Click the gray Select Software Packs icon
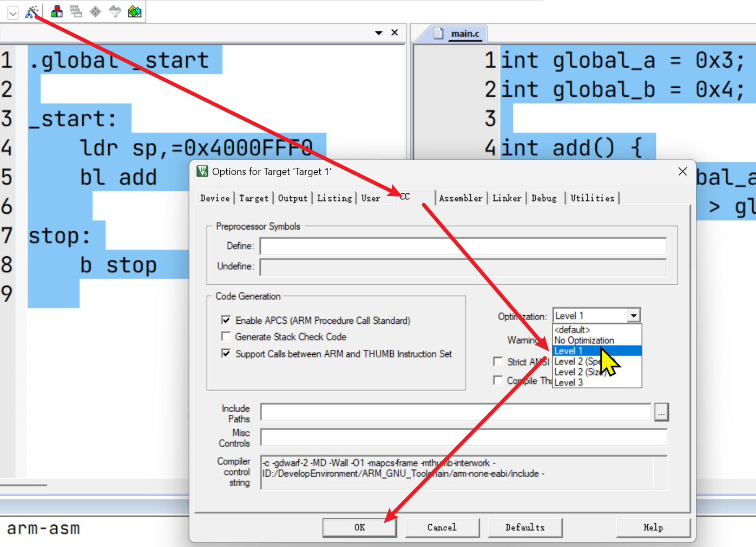Screen dimensions: 756x547 pyautogui.click(x=115, y=11)
